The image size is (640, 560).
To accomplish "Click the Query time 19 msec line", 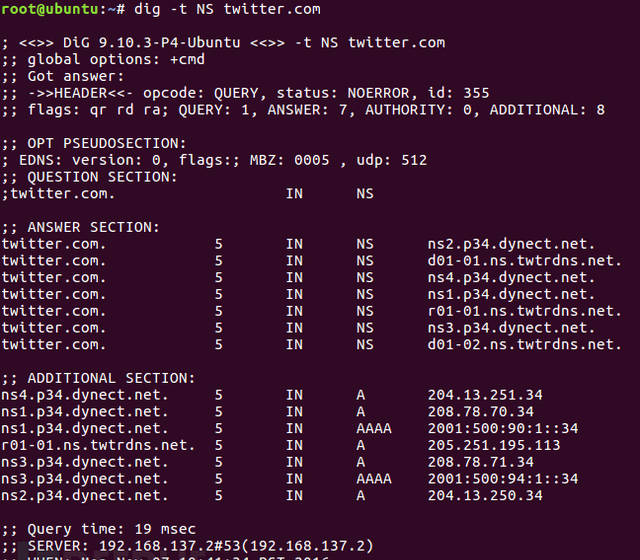I will 98,529.
